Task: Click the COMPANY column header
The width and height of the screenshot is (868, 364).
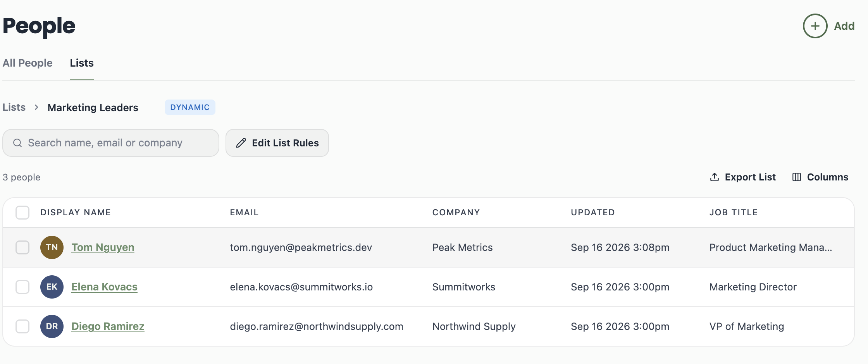Action: pyautogui.click(x=456, y=212)
